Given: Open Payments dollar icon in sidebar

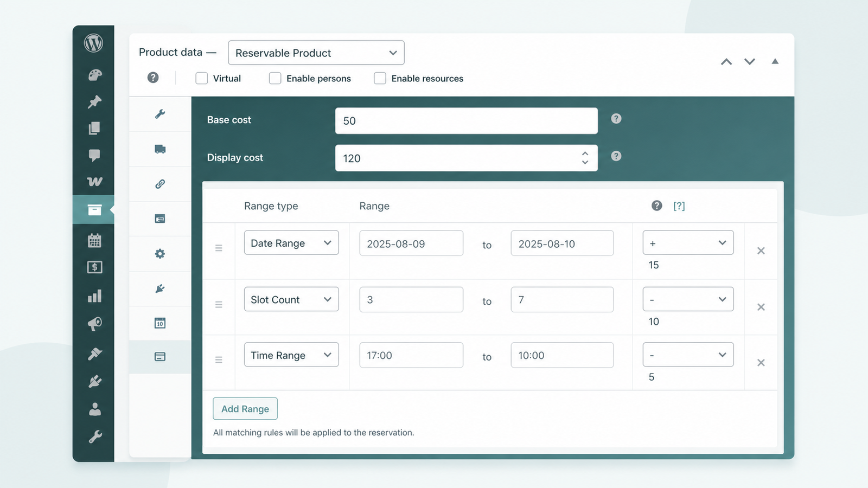Looking at the screenshot, I should (94, 267).
